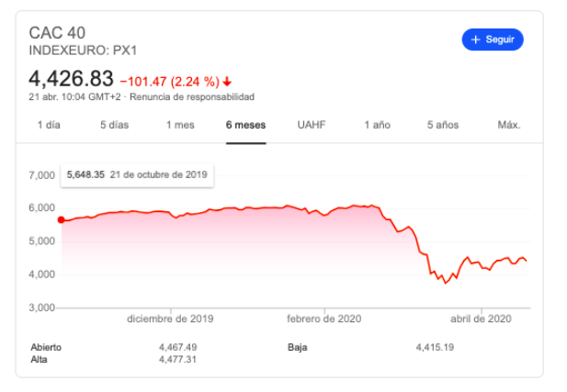The height and width of the screenshot is (392, 567).
Task: Select the Máx. range tab
Action: click(x=509, y=125)
